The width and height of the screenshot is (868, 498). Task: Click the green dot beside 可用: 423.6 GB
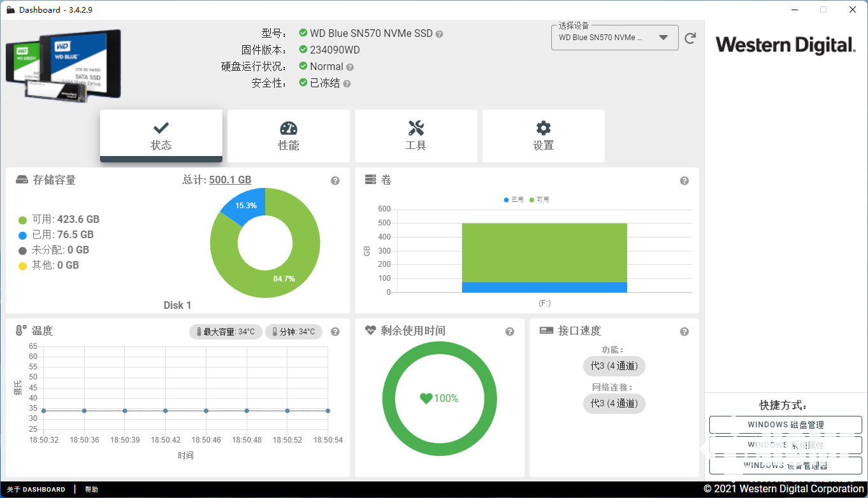[22, 220]
